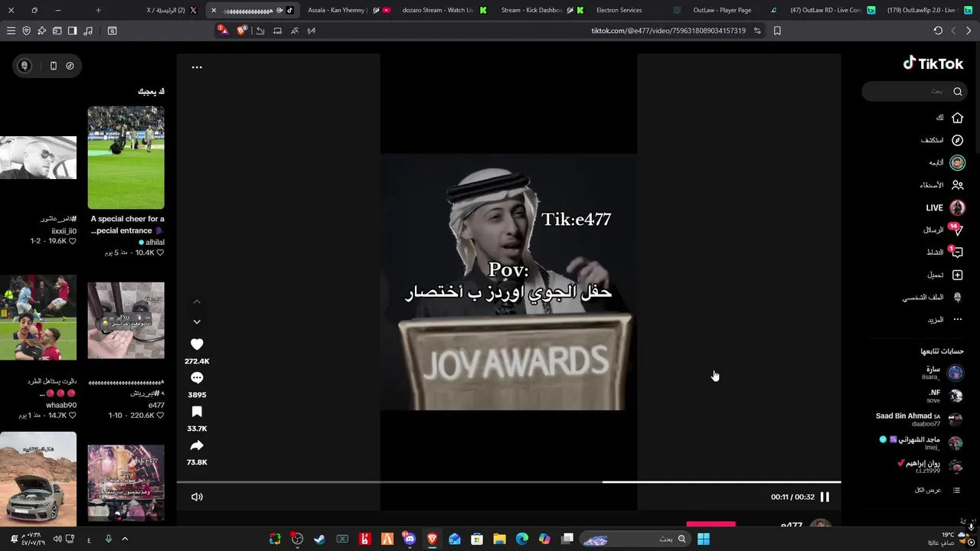The width and height of the screenshot is (980, 551).
Task: Open the LIVE section in sidebar
Action: tap(945, 207)
